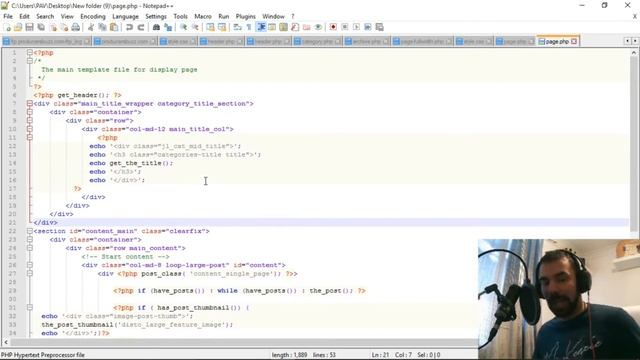The image size is (640, 360).
Task: Redo the edit via toolbar arrow
Action: pyautogui.click(x=141, y=27)
